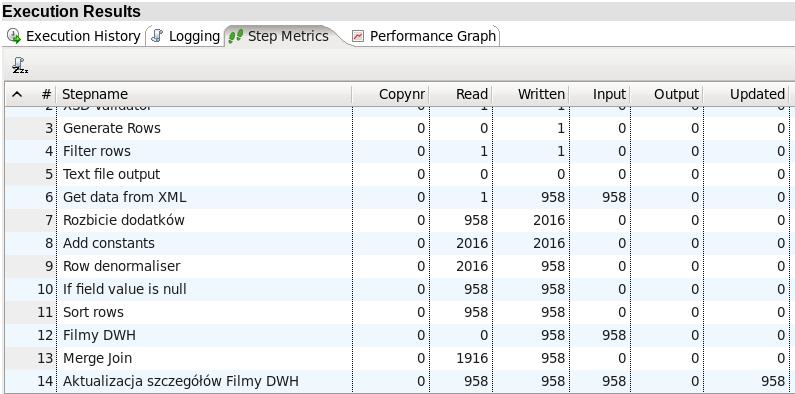Toggle sort order with the caret arrow
The image size is (795, 394).
tap(17, 94)
